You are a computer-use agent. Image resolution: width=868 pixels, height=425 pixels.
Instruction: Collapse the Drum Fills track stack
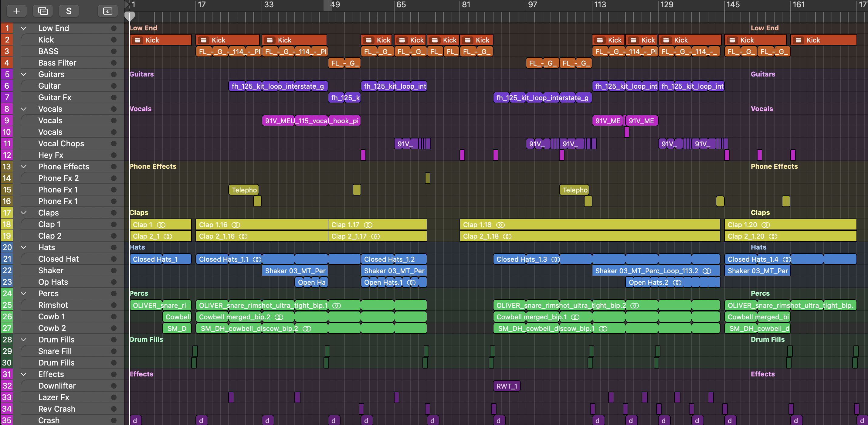[24, 340]
